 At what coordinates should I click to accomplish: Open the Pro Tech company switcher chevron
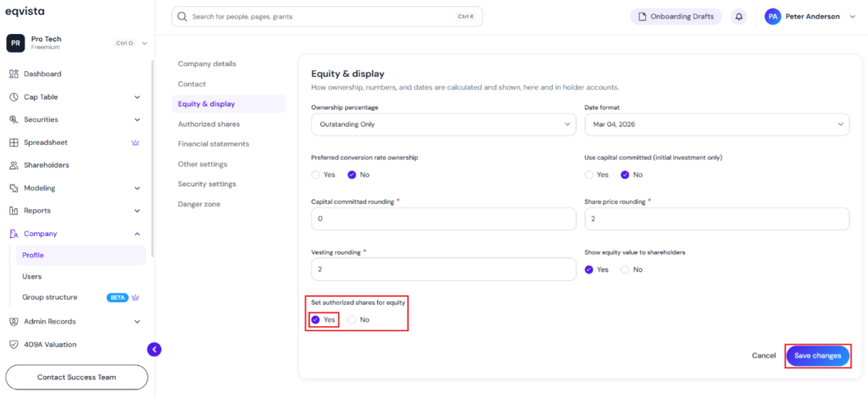pyautogui.click(x=144, y=43)
